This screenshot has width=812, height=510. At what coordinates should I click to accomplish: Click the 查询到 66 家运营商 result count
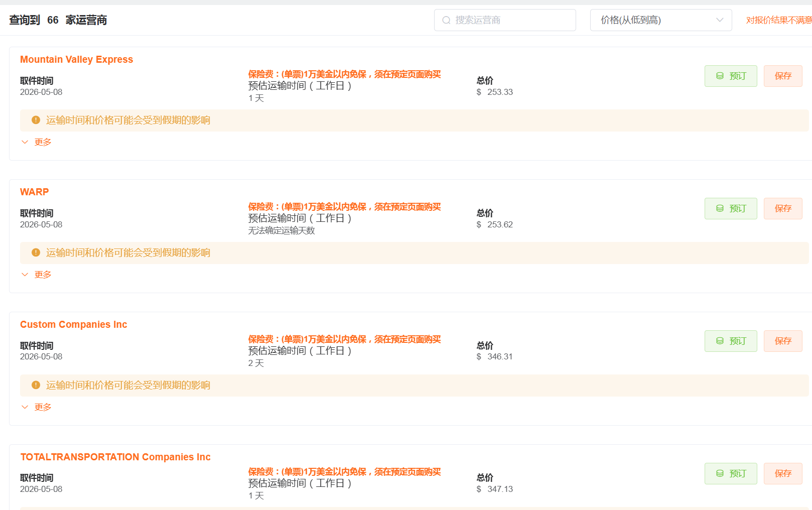coord(58,20)
